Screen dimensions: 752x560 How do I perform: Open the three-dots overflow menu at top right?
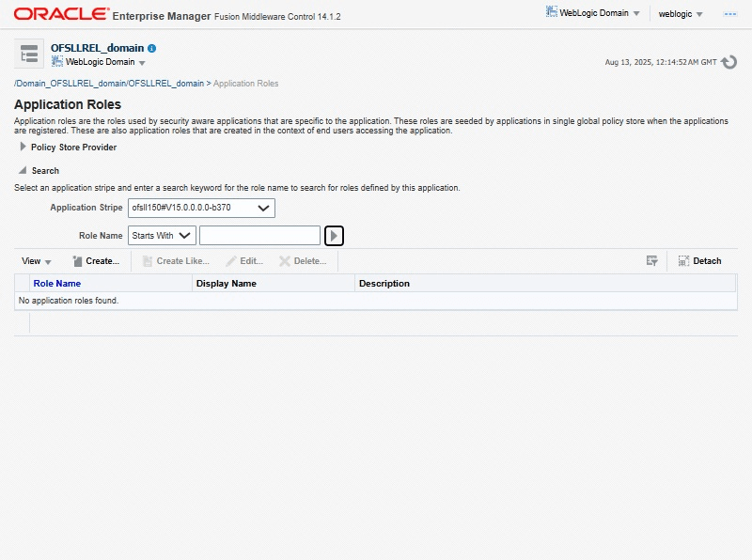[x=730, y=14]
